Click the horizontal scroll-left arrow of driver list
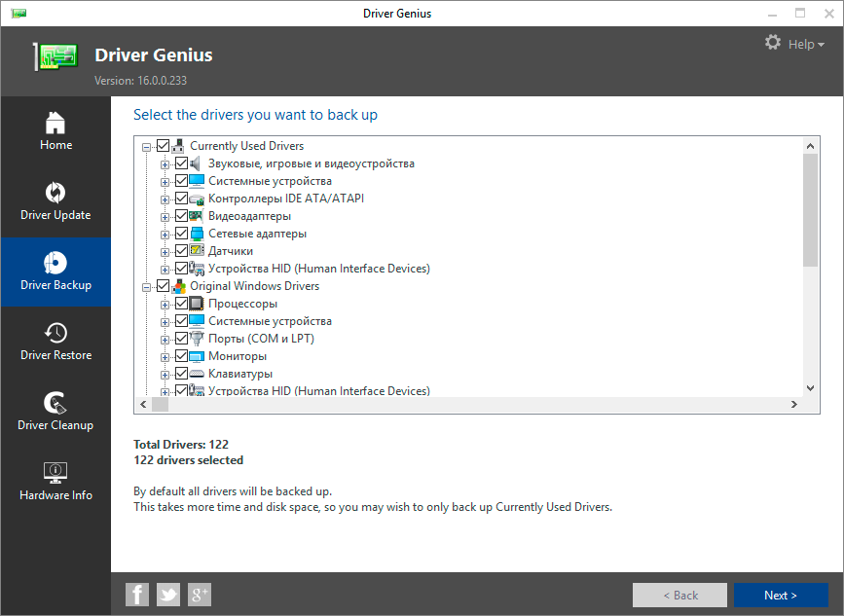Image resolution: width=844 pixels, height=616 pixels. point(143,405)
